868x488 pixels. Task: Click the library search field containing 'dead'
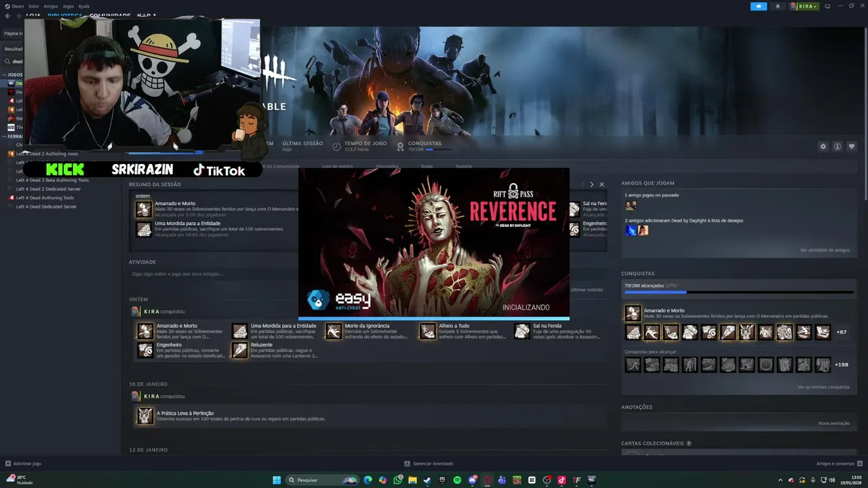(x=15, y=61)
